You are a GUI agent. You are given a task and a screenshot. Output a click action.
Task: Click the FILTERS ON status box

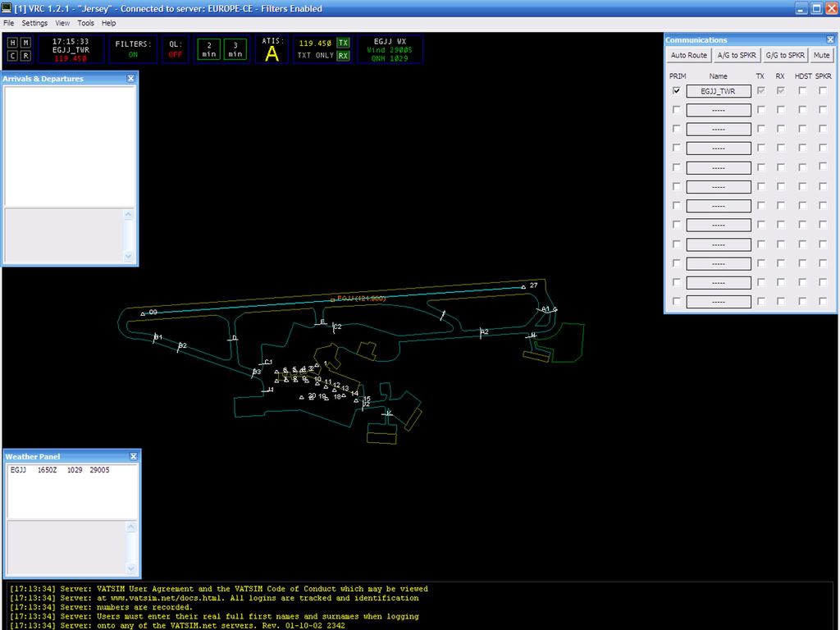pos(133,49)
